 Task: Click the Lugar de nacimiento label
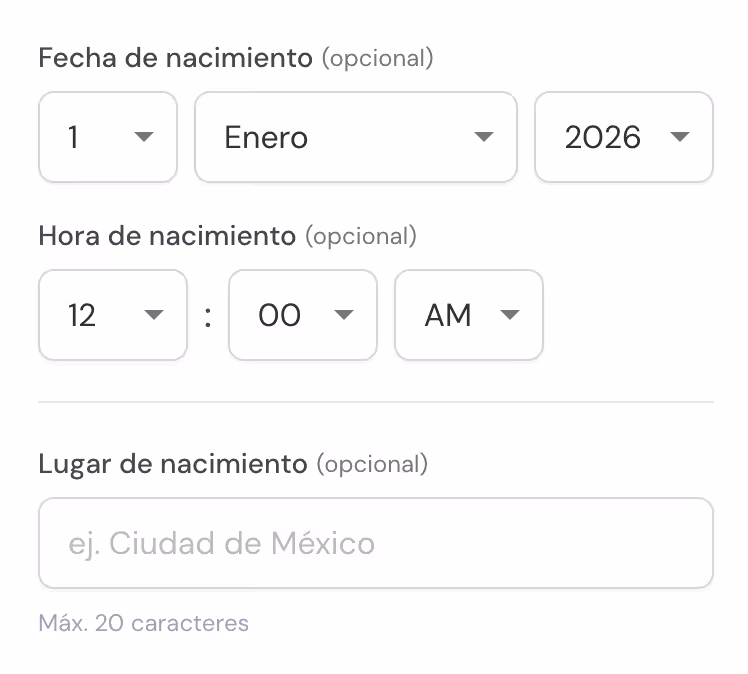(172, 464)
